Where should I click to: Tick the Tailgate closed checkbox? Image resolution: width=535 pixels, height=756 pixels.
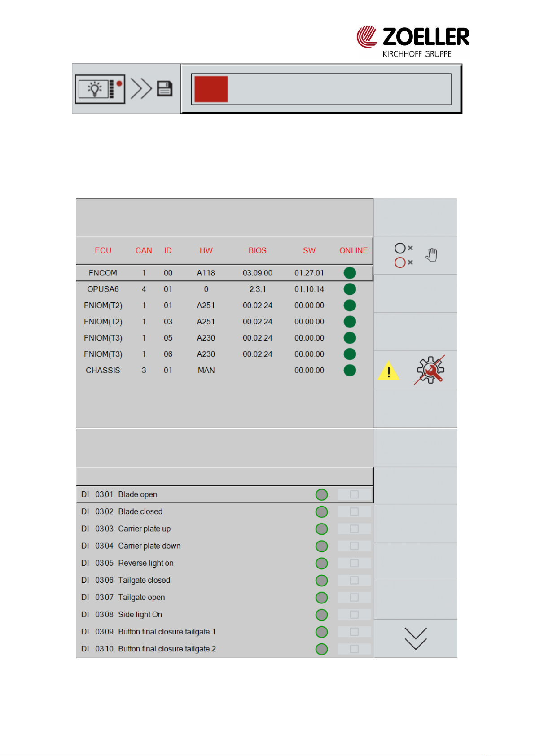coord(354,580)
